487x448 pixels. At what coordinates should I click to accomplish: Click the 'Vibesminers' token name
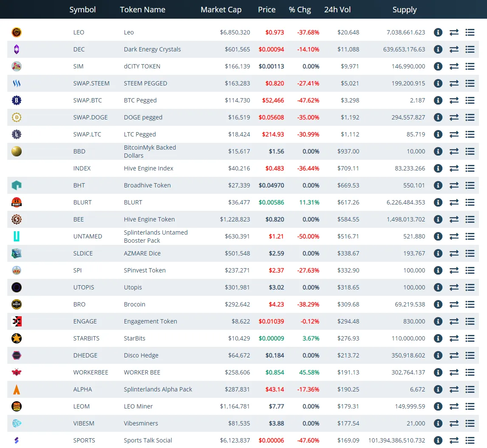(x=141, y=423)
